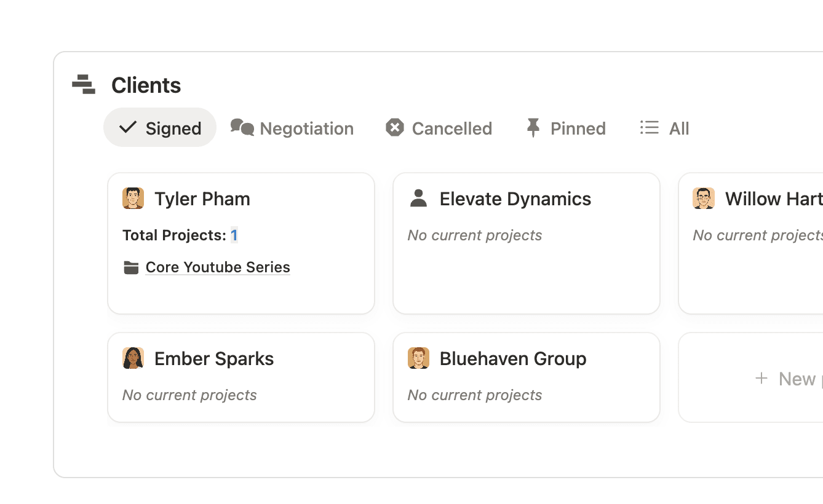
Task: Switch to the All view tab
Action: point(665,127)
